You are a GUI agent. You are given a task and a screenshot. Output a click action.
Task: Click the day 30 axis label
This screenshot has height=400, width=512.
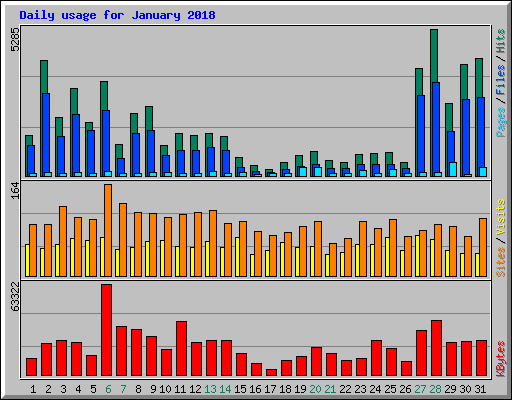(465, 389)
